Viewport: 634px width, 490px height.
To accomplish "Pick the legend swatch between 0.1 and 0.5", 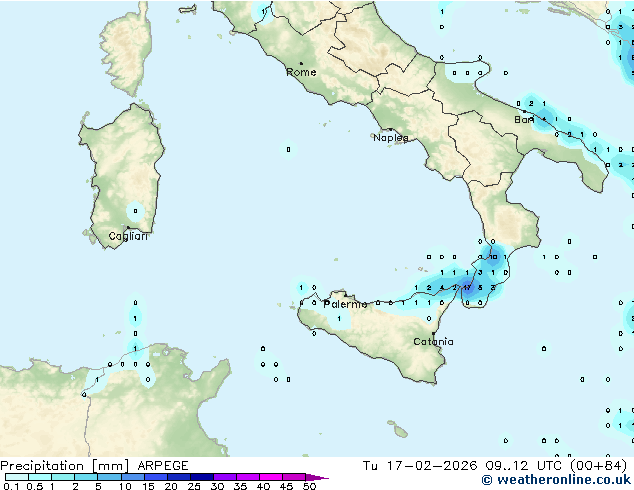I will pyautogui.click(x=17, y=477).
